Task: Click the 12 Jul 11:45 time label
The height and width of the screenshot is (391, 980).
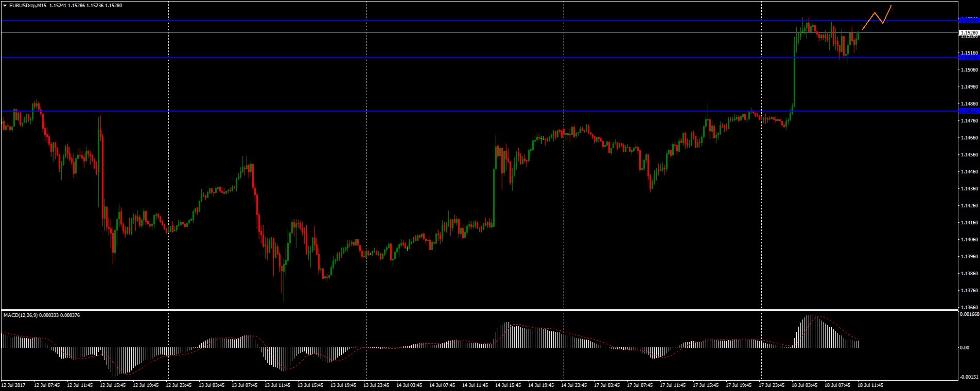Action: coord(80,384)
